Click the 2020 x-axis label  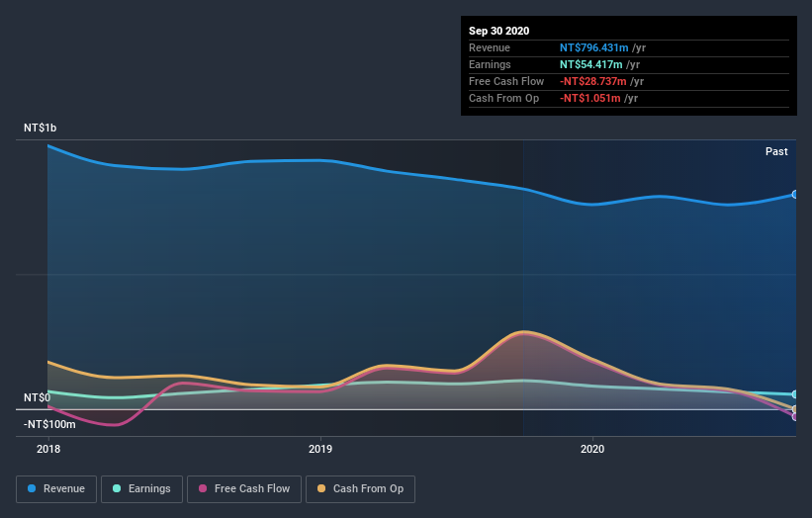[x=592, y=449]
